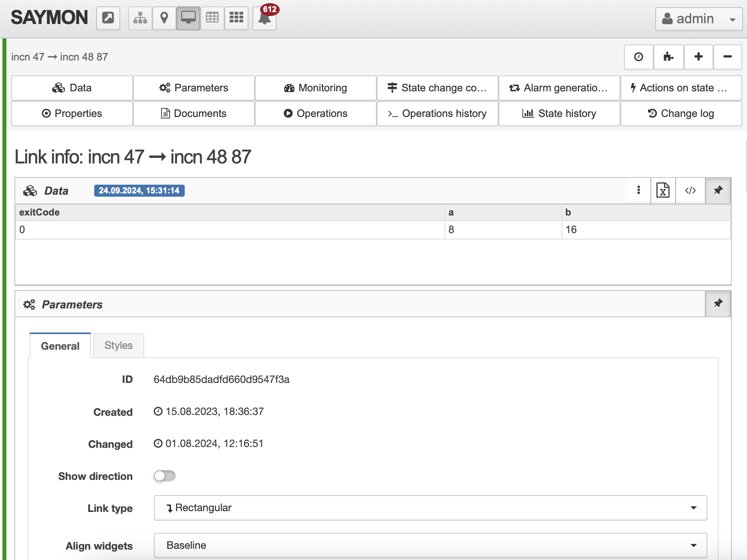The image size is (747, 560).
Task: Open the Link type Rectangular dropdown
Action: [430, 508]
